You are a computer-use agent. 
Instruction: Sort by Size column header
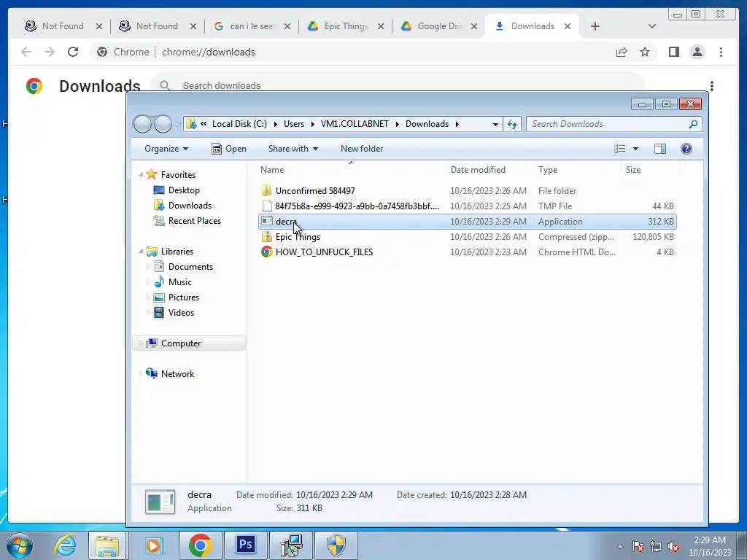650,169
